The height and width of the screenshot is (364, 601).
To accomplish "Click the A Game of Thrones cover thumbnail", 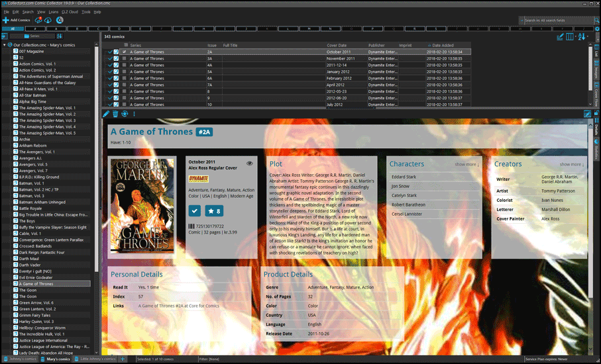I will [142, 206].
